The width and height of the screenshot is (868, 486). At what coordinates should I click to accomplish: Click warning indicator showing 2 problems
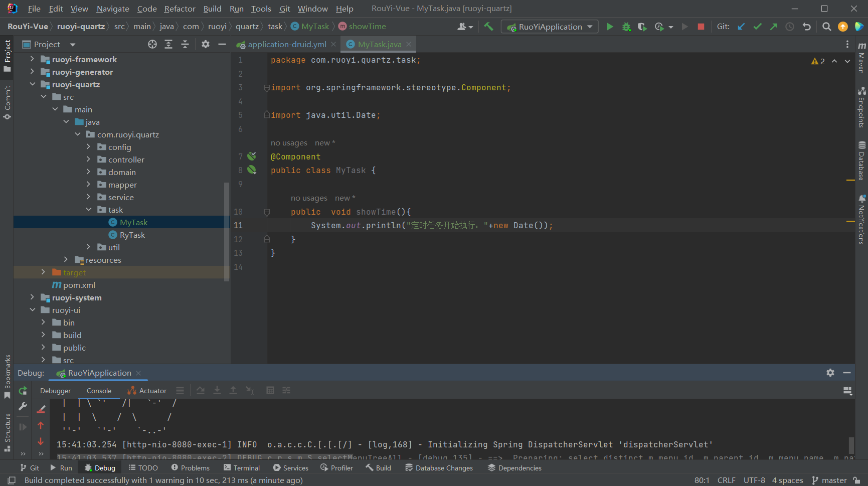tap(818, 61)
